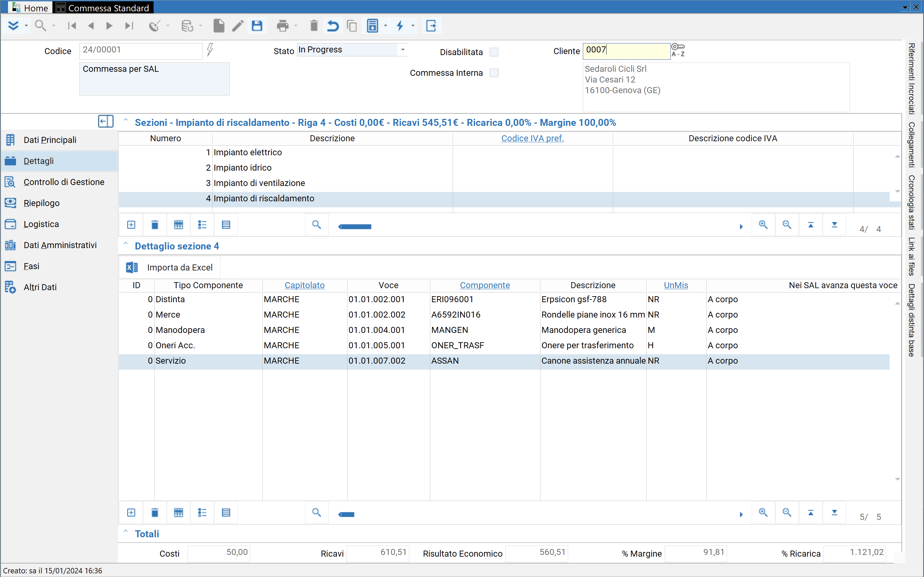924x577 pixels.
Task: Go to previous record arrow
Action: coord(91,26)
